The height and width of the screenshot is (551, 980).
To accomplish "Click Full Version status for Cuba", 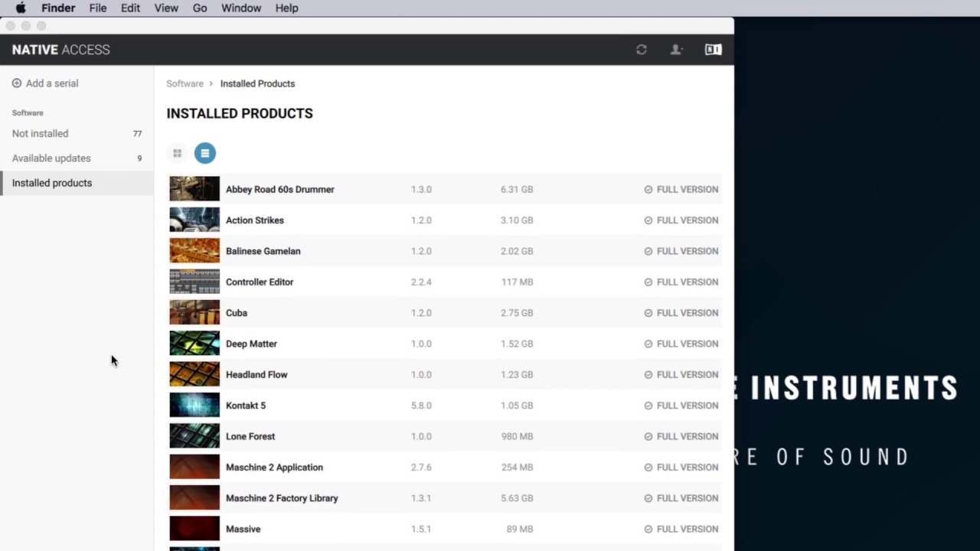I will (681, 312).
